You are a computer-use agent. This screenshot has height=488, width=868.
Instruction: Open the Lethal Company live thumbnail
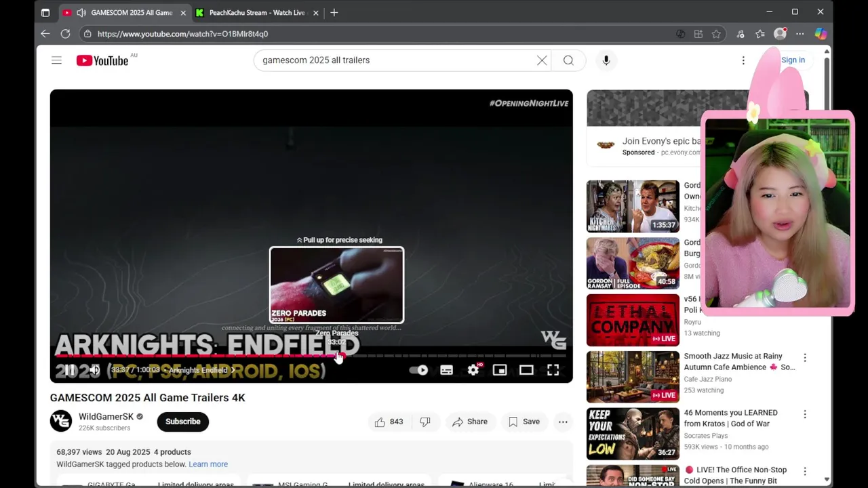(x=633, y=320)
